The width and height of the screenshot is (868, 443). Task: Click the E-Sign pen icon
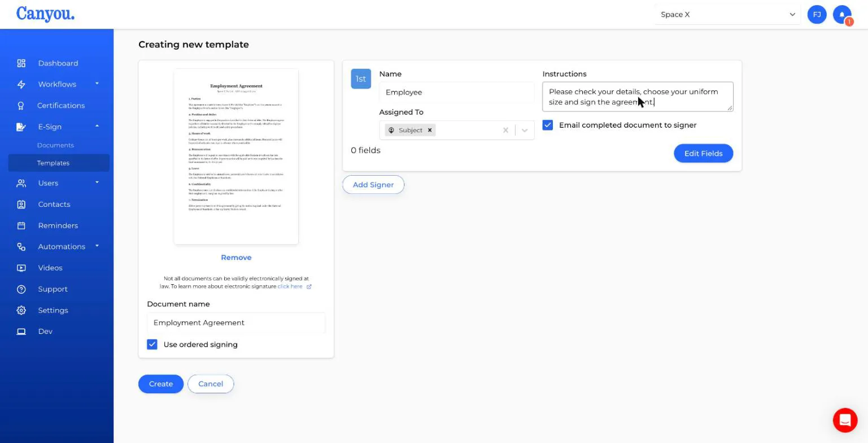click(21, 127)
